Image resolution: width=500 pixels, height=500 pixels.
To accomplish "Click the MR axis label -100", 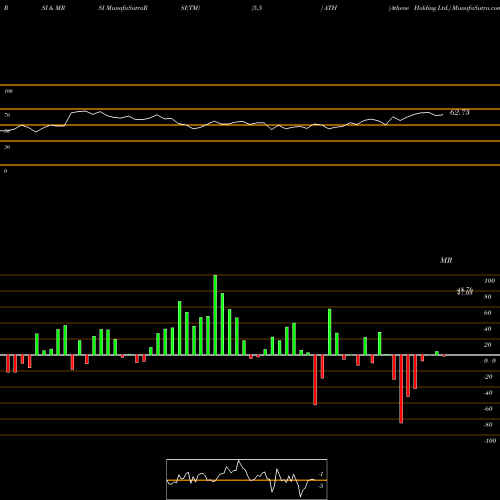I will [490, 441].
